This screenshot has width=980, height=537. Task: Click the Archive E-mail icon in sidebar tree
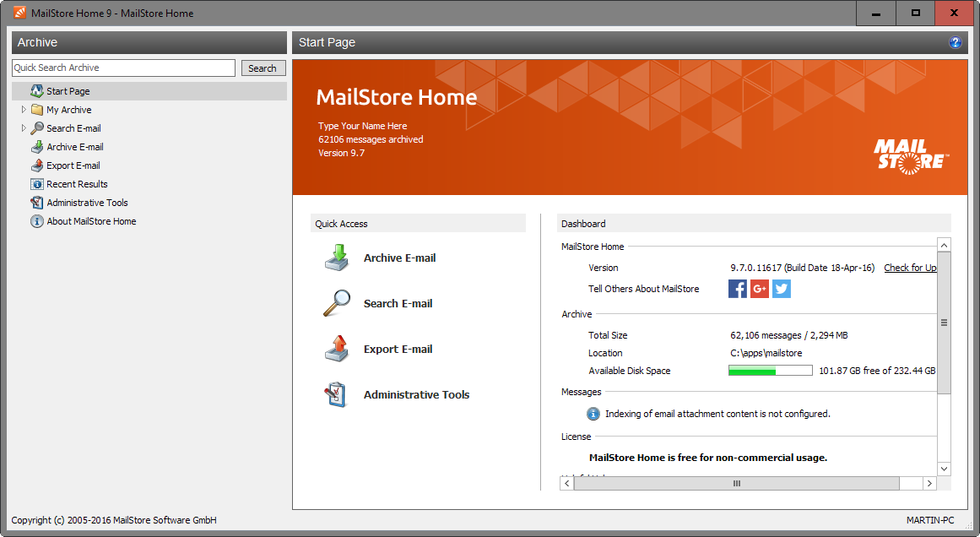click(37, 147)
